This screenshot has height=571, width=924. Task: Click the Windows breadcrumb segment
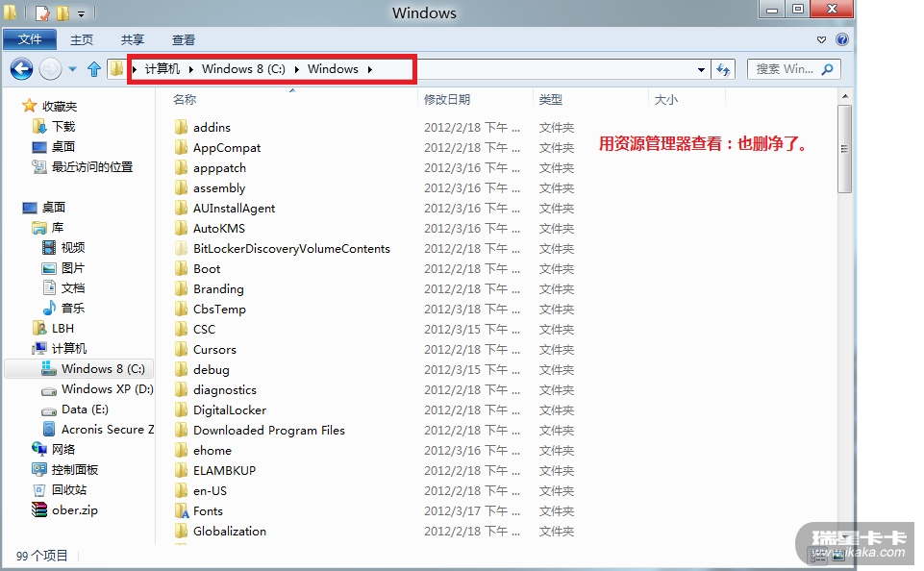[333, 69]
